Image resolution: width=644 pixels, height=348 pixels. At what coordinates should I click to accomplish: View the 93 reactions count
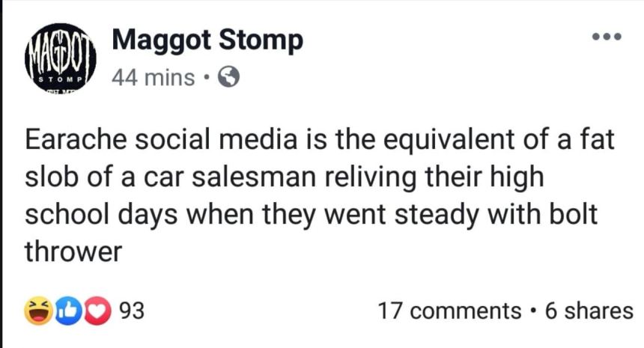coord(132,310)
